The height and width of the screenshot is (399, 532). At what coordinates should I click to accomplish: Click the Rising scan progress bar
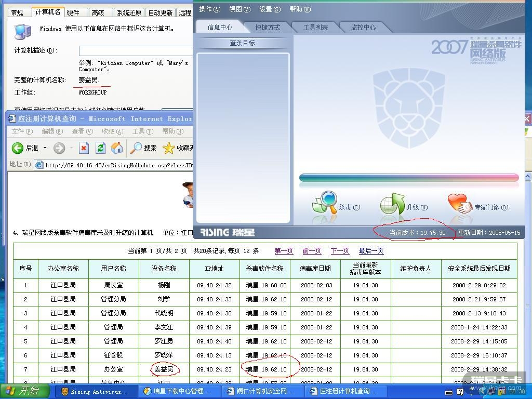409,178
